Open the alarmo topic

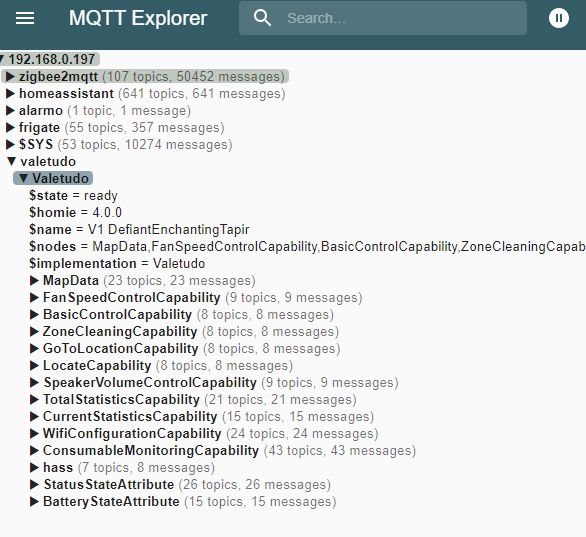10,111
